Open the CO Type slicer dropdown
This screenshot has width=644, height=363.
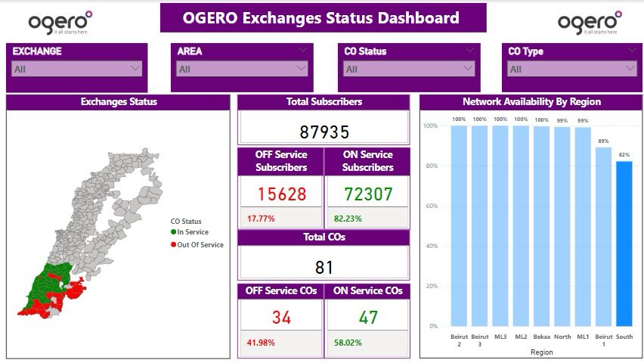tap(572, 69)
